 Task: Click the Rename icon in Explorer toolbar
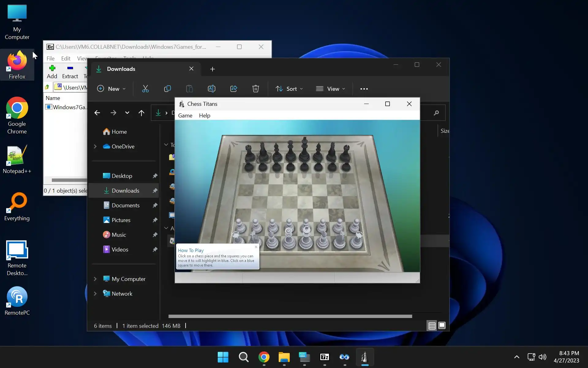(211, 89)
